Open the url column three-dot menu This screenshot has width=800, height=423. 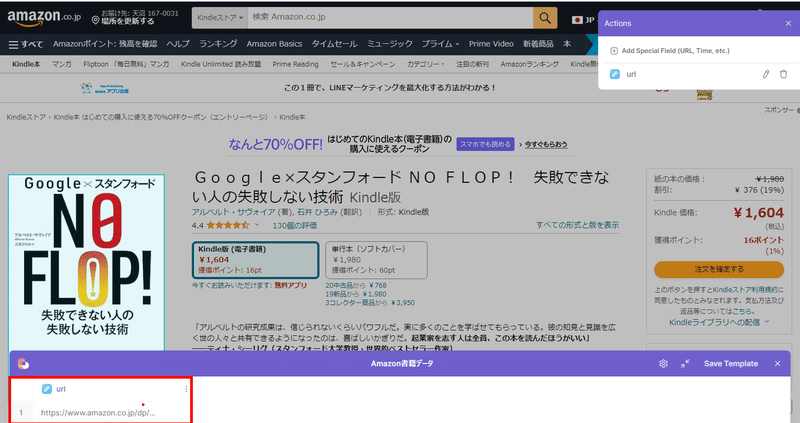point(186,389)
